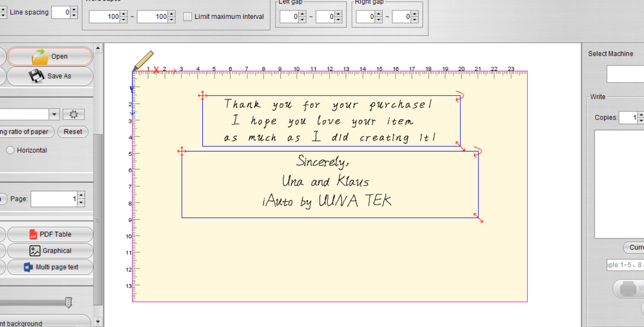The width and height of the screenshot is (644, 327).
Task: Increase the Line spacing value
Action: [74, 10]
